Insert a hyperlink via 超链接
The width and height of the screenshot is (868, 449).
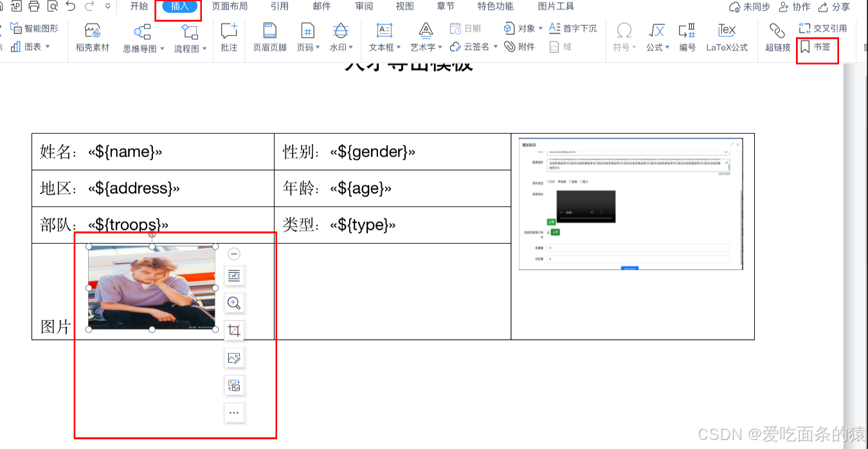coord(776,39)
